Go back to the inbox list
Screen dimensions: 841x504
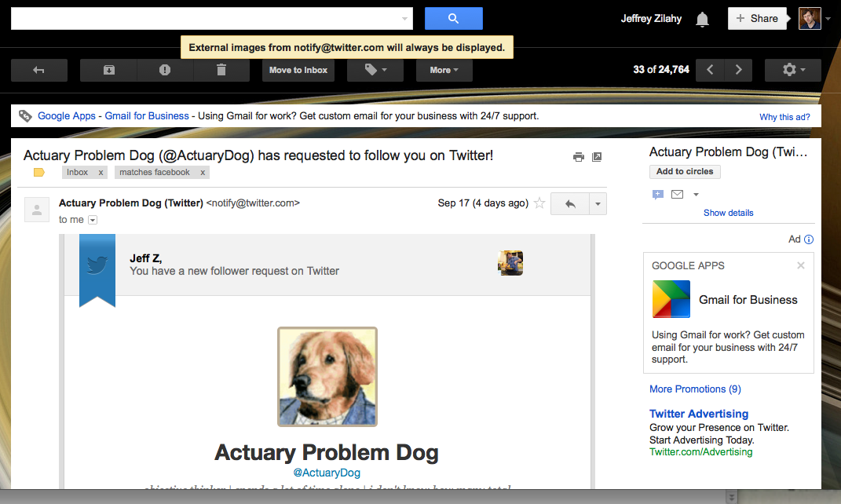point(38,70)
